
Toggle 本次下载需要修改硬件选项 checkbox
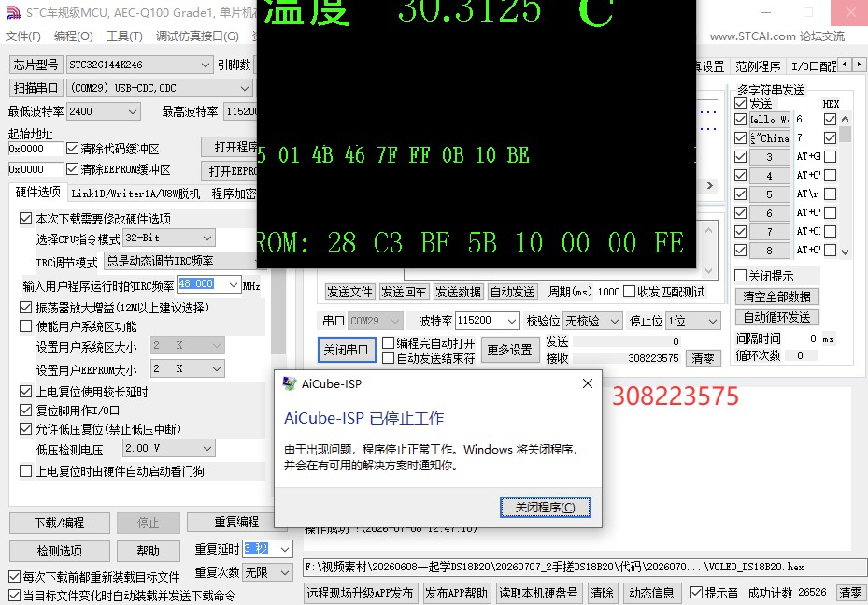pos(25,218)
